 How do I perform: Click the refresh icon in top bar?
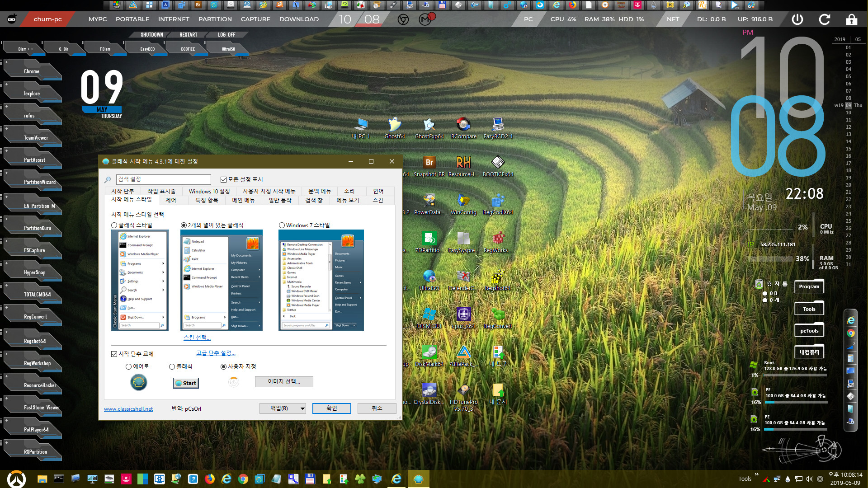[825, 19]
